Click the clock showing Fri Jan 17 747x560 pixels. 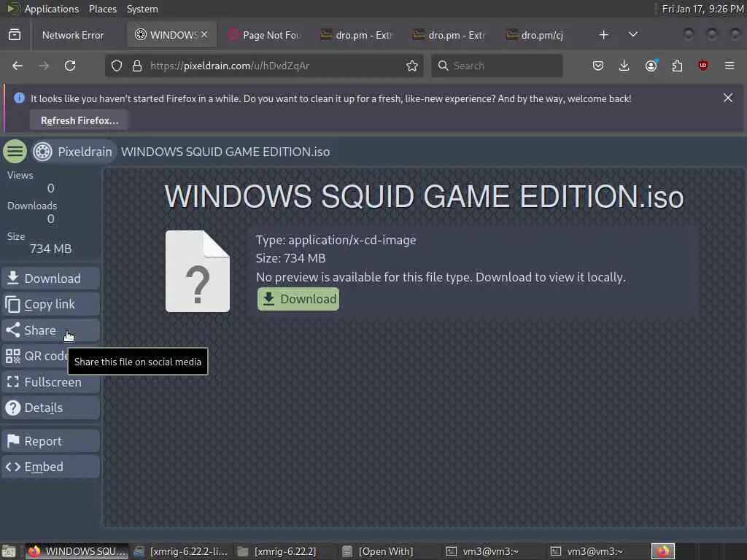[x=703, y=9]
